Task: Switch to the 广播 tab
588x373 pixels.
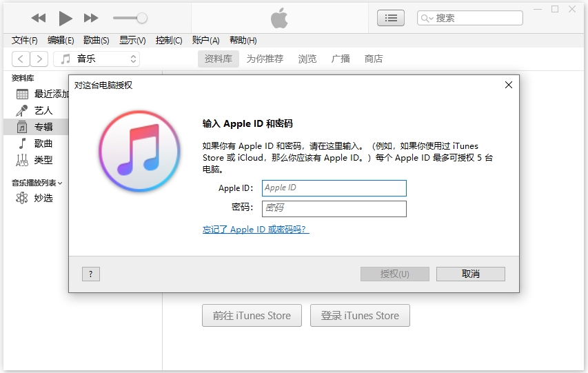Action: click(341, 59)
